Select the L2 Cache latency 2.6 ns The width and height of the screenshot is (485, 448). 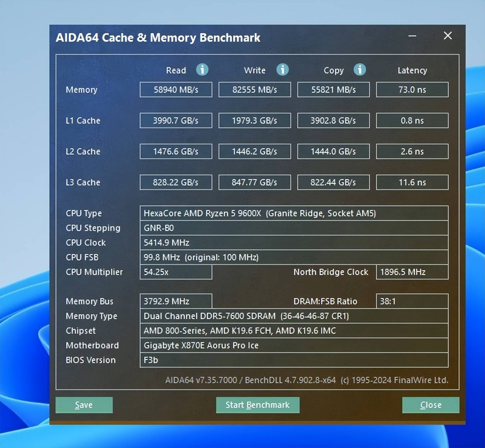(x=412, y=151)
